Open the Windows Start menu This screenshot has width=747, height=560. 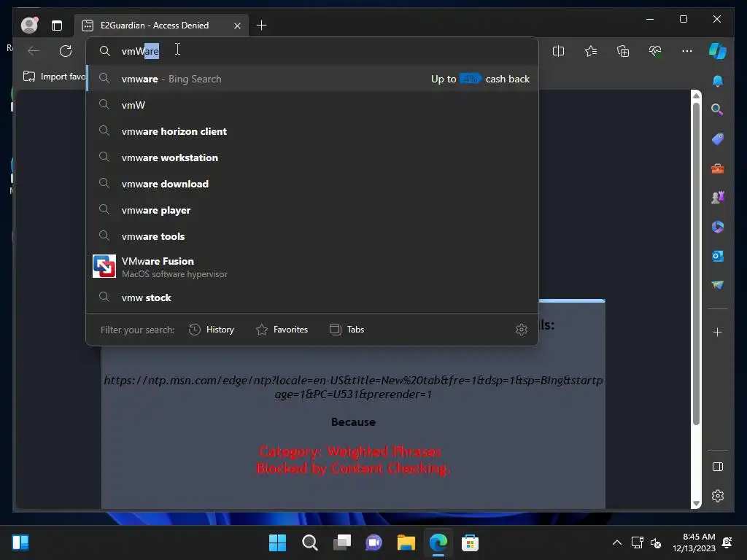[x=277, y=542]
